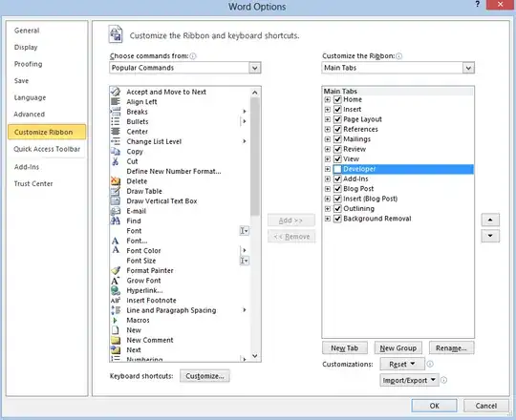
Task: Click the info icon beside Choose commands from
Action: pos(193,56)
